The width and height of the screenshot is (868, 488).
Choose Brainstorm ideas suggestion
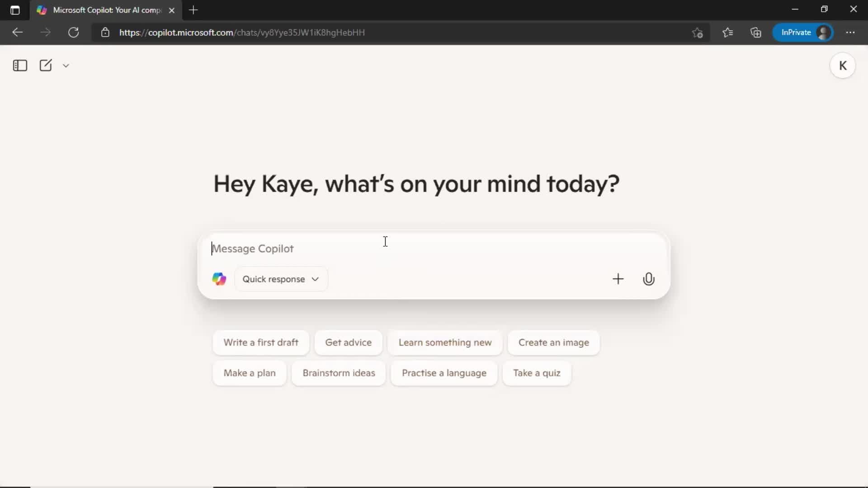(339, 373)
